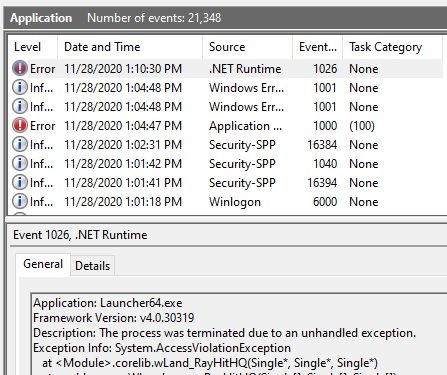
Task: Click the info icon of Security-SPP event 16384
Action: pos(20,144)
